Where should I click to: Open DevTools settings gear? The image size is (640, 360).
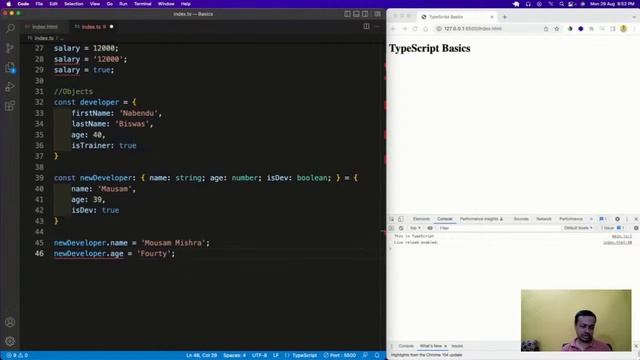pos(617,219)
